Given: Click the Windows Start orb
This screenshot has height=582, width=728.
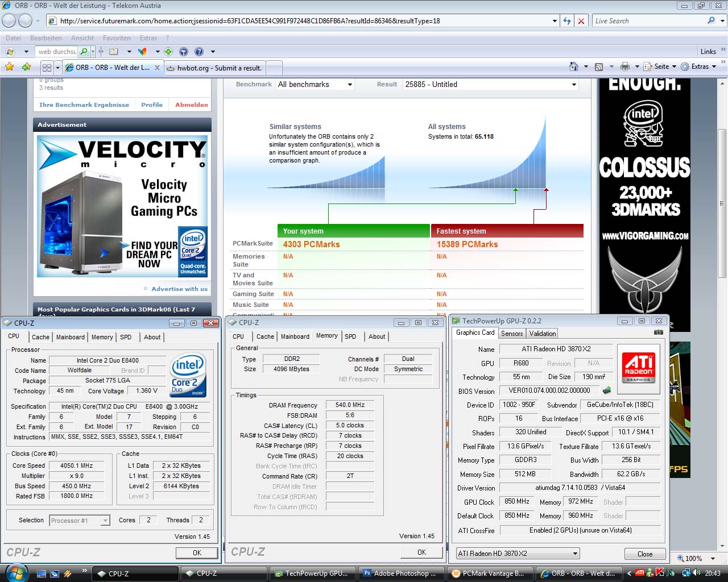Looking at the screenshot, I should point(15,572).
